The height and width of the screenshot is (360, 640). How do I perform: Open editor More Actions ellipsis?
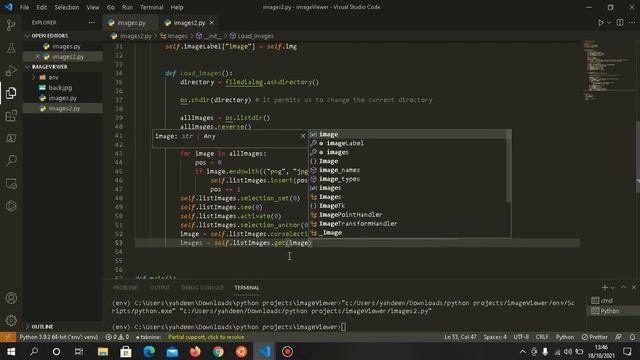[631, 23]
